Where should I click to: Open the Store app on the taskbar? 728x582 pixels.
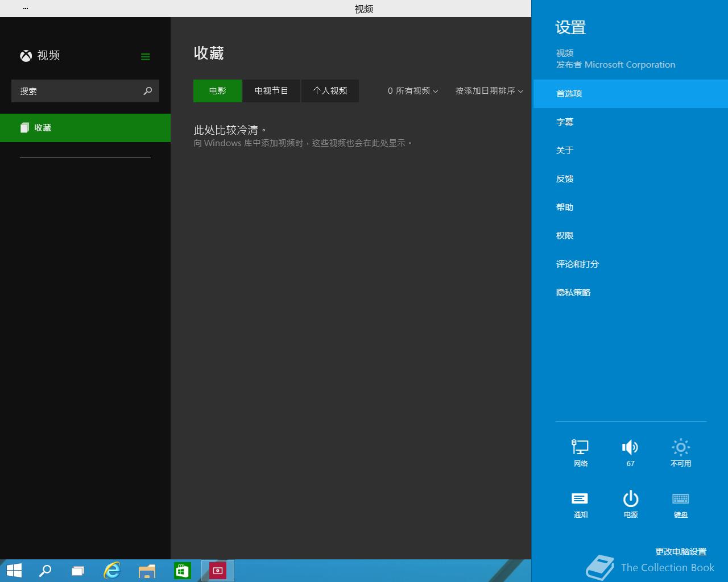click(182, 571)
